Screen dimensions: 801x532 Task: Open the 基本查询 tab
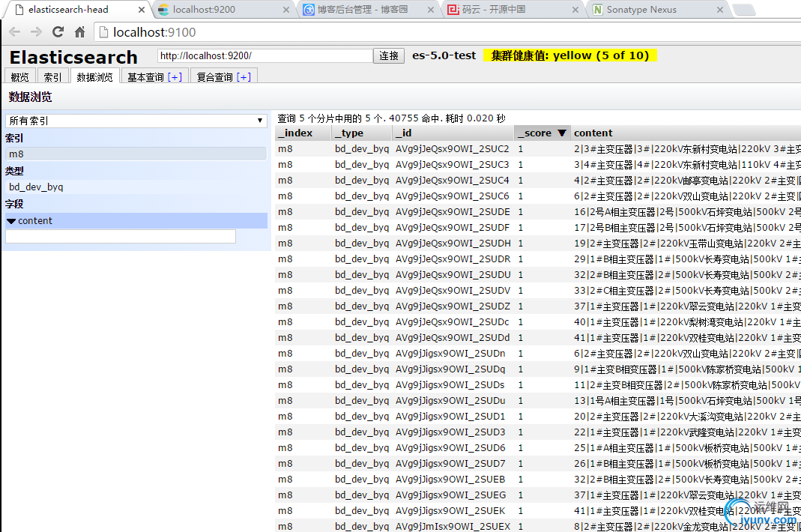[145, 77]
